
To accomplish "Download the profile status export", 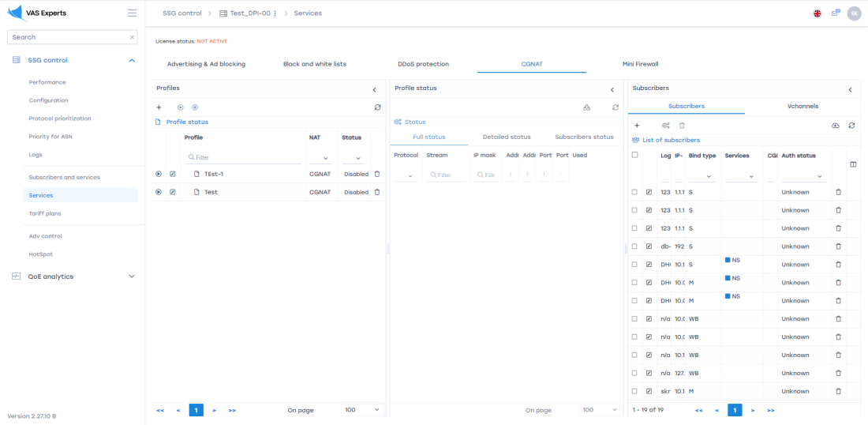I will 586,107.
